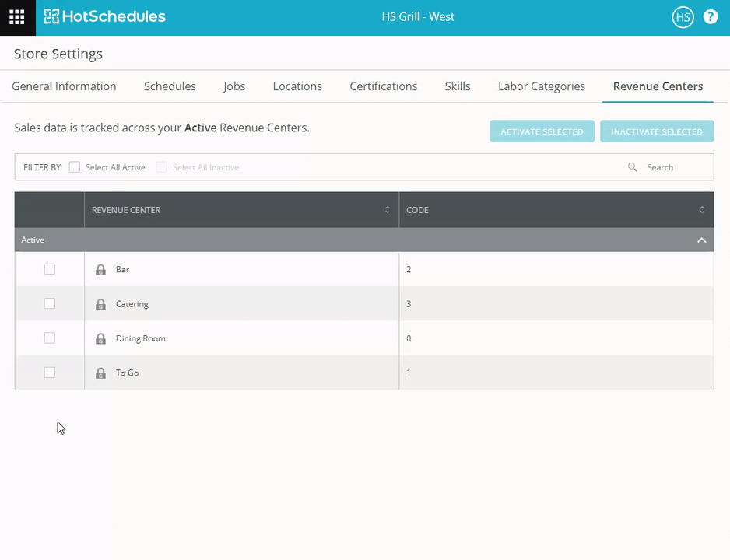Click the lock icon beside Bar

click(100, 270)
